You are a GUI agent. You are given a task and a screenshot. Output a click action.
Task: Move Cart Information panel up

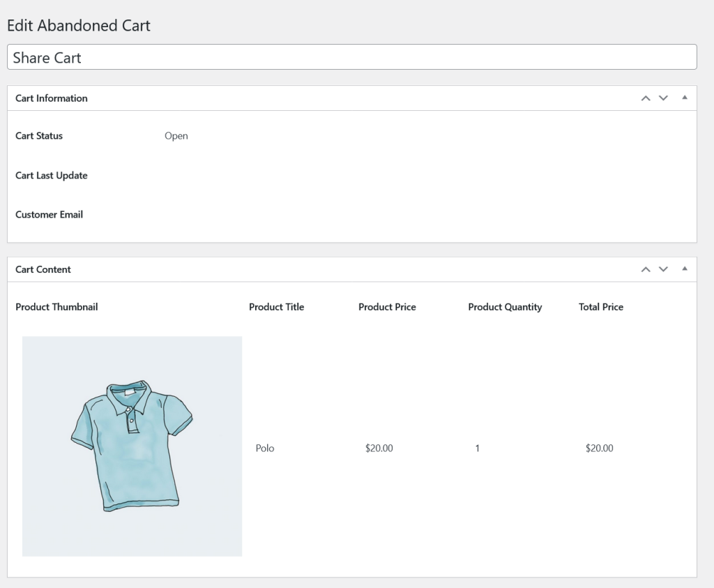(645, 98)
